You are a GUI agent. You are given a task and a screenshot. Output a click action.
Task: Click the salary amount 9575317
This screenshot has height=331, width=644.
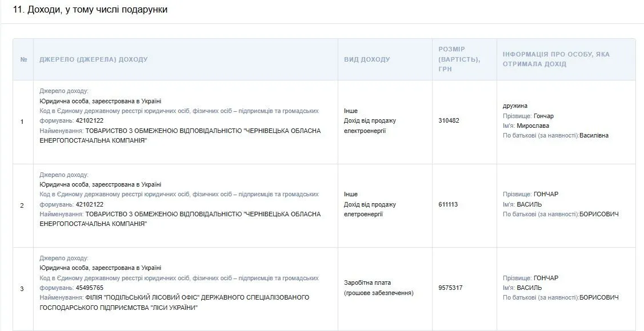pos(450,288)
